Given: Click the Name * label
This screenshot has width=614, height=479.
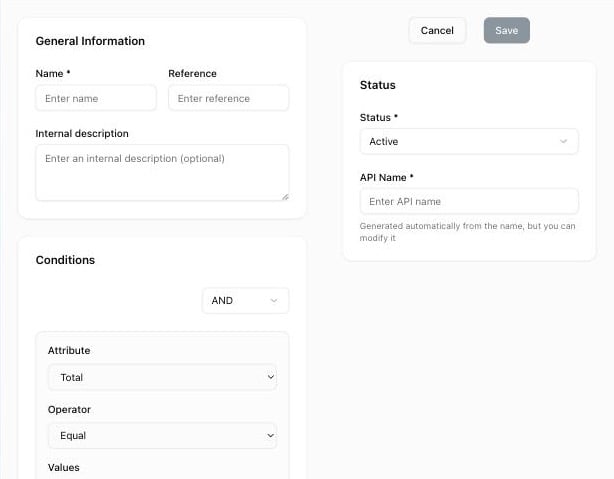Looking at the screenshot, I should point(53,74).
